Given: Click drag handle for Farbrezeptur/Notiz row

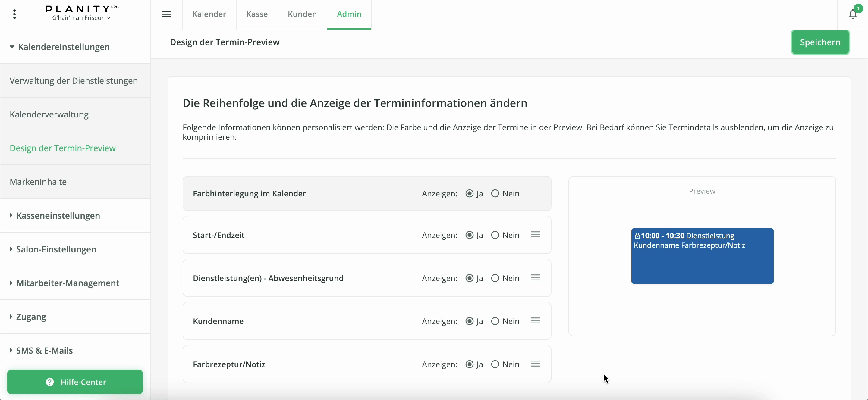Looking at the screenshot, I should (x=535, y=364).
